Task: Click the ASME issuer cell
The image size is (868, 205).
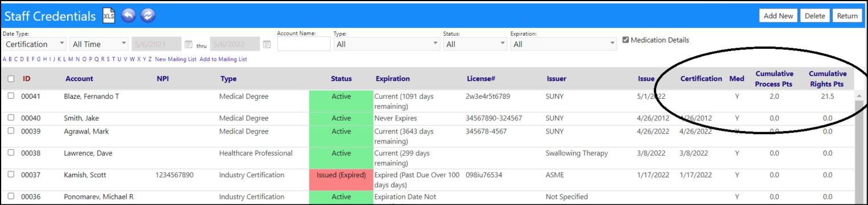Action: (554, 175)
